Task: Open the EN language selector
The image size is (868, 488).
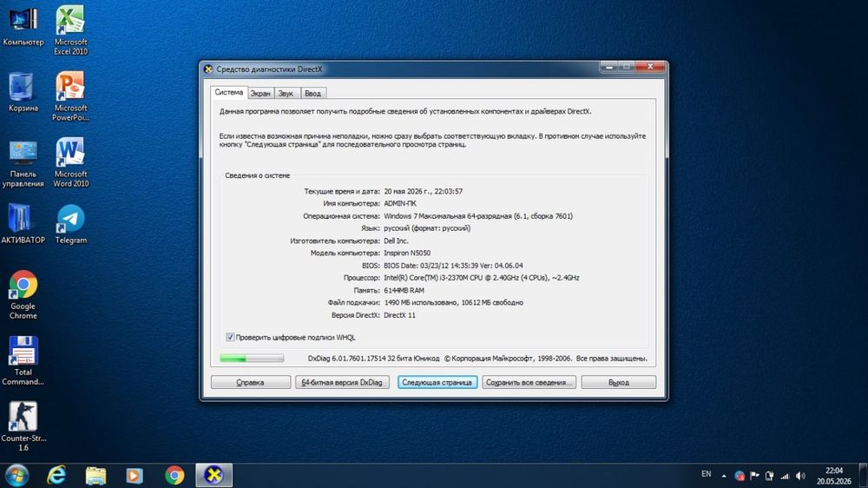Action: (706, 474)
